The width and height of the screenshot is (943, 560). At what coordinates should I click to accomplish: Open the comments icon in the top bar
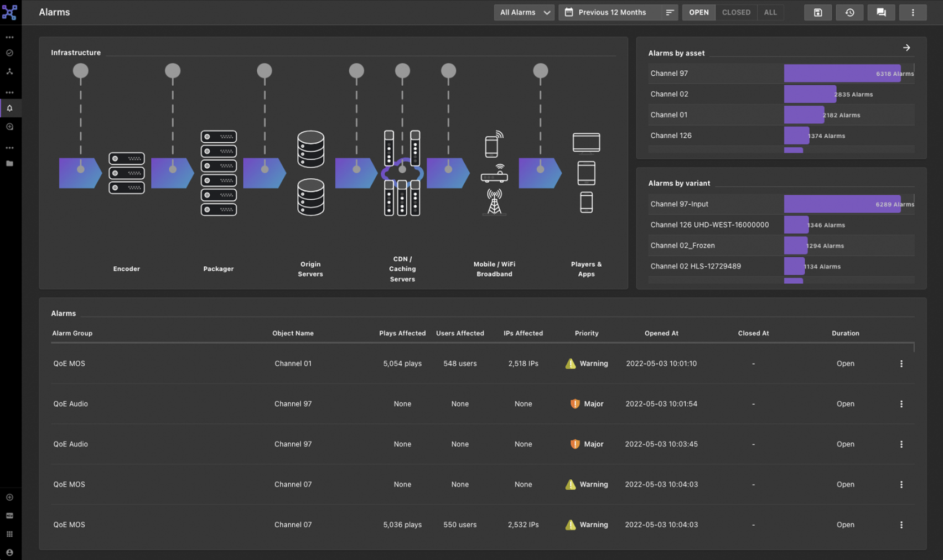tap(881, 12)
